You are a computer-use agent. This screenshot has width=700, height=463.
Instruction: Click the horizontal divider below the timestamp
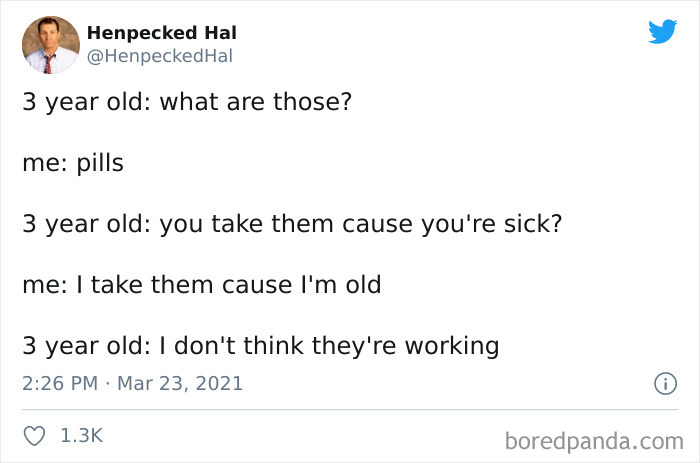pyautogui.click(x=350, y=409)
